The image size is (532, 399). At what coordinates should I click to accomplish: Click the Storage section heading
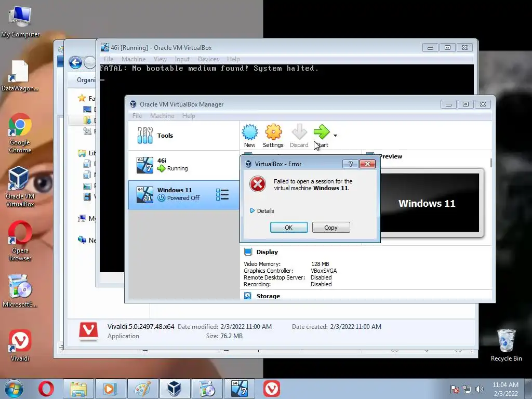coord(268,296)
